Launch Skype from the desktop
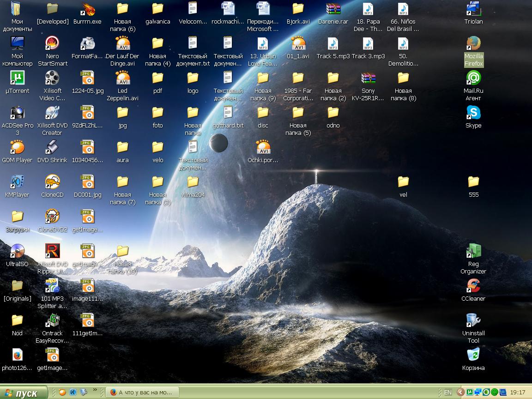532x399 pixels. [x=473, y=113]
